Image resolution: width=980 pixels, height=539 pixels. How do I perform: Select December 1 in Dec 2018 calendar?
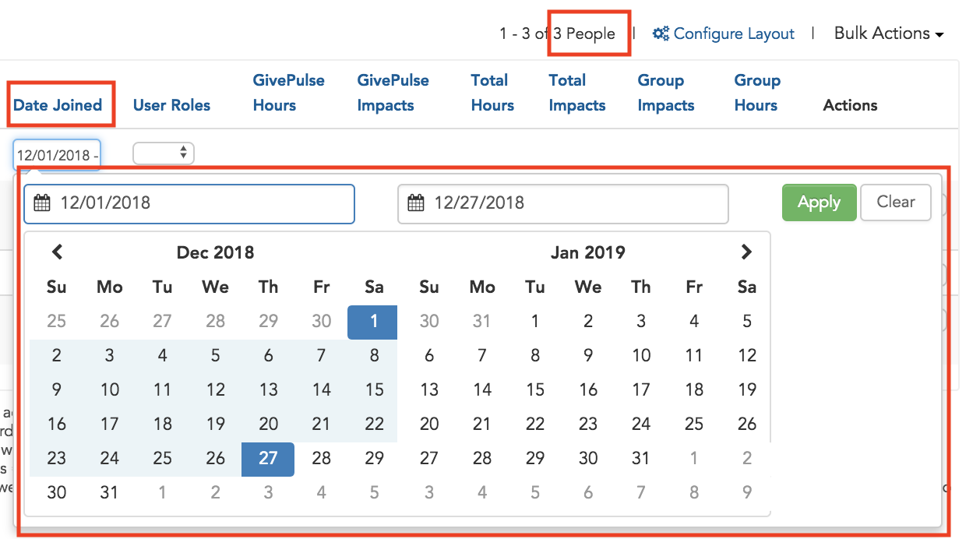click(374, 322)
